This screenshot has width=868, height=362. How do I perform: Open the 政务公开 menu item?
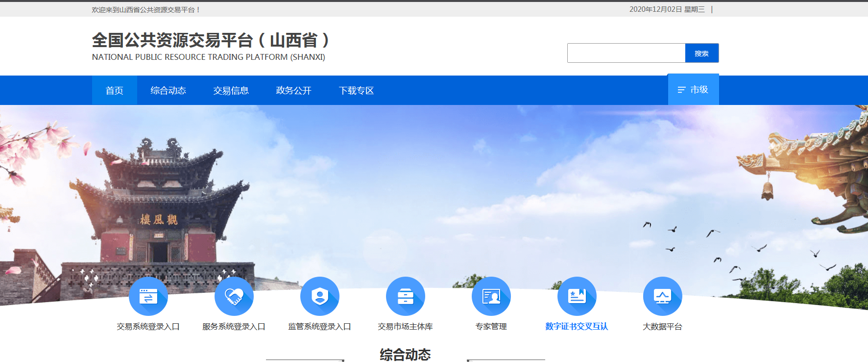[293, 90]
